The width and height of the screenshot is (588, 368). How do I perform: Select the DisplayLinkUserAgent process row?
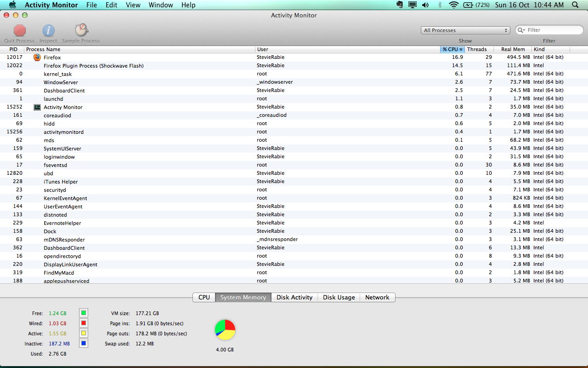point(294,264)
